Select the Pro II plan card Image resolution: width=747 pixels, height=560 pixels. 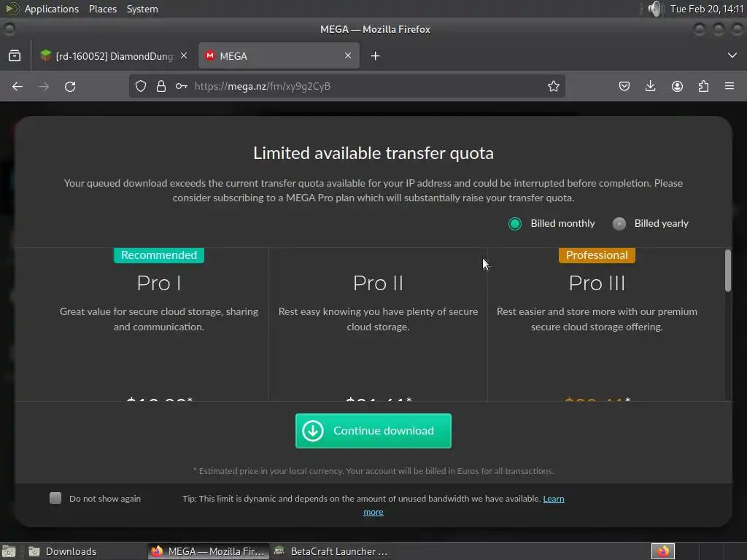(379, 324)
